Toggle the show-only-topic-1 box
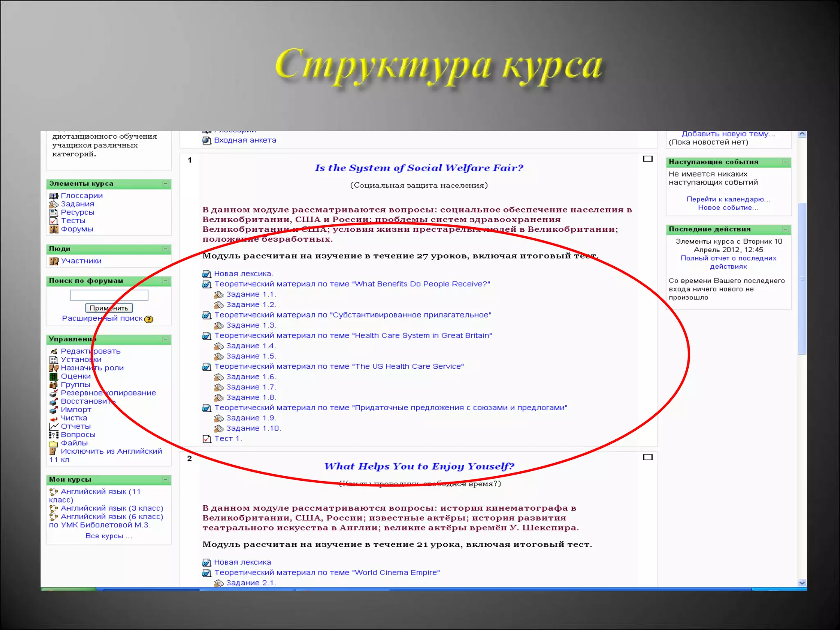This screenshot has height=630, width=840. coord(648,159)
